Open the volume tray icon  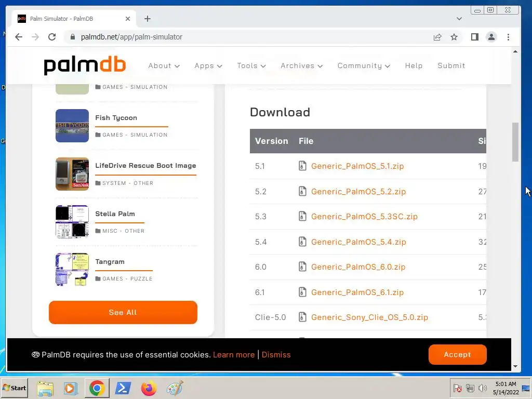pos(482,388)
